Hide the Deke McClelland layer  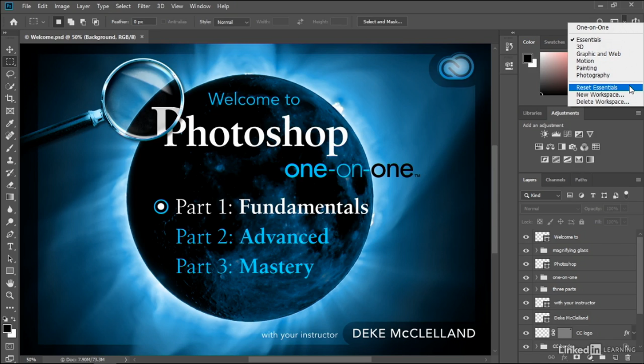[x=526, y=318]
